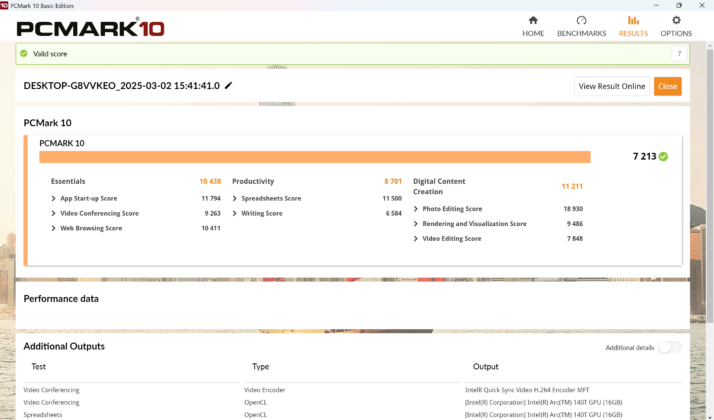The width and height of the screenshot is (714, 420).
Task: Open the Benchmarks gauge icon
Action: (x=581, y=20)
